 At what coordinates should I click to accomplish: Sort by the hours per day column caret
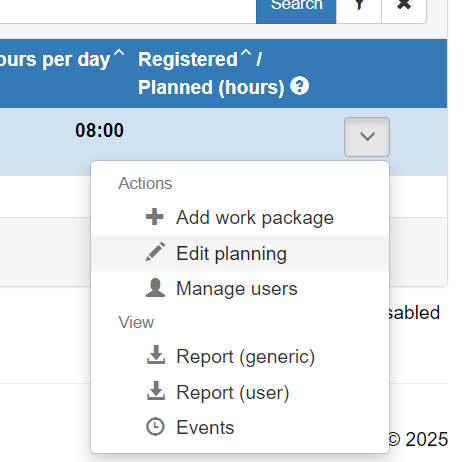pyautogui.click(x=119, y=53)
